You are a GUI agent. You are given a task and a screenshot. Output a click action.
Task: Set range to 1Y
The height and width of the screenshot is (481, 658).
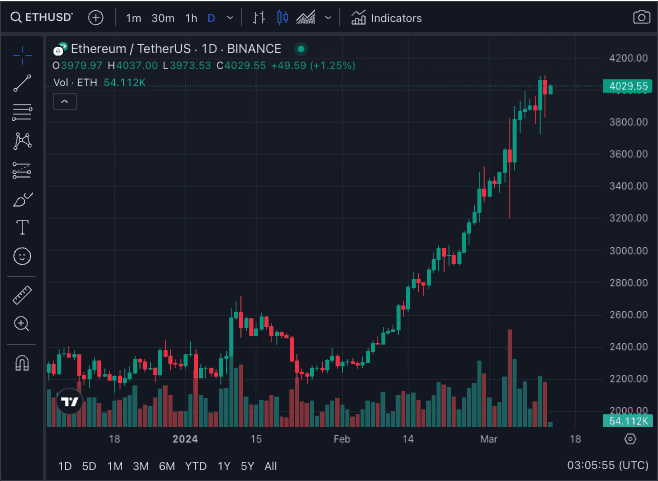[224, 466]
